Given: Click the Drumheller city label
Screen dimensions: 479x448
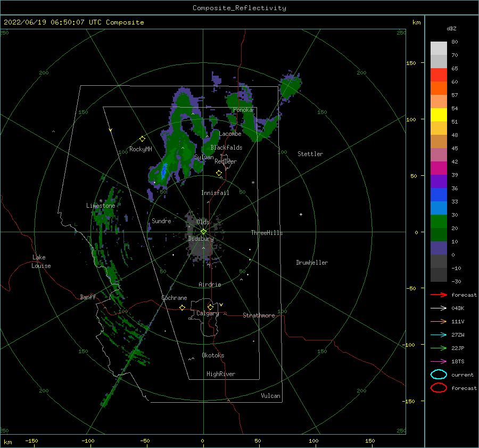Looking at the screenshot, I should pyautogui.click(x=312, y=263).
